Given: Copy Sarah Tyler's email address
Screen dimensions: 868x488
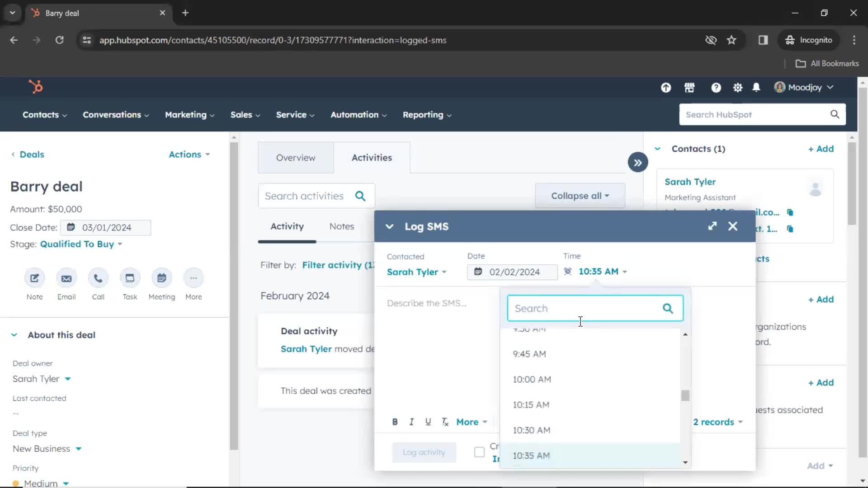Looking at the screenshot, I should click(x=790, y=212).
